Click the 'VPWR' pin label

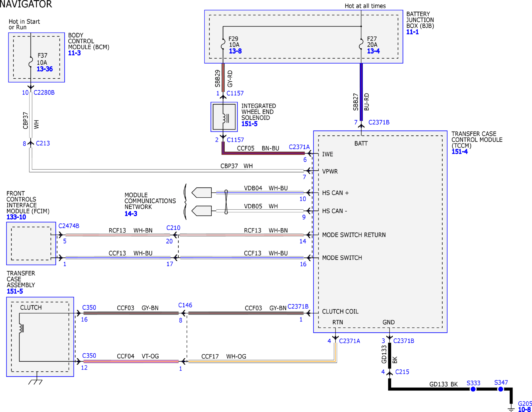tap(330, 171)
